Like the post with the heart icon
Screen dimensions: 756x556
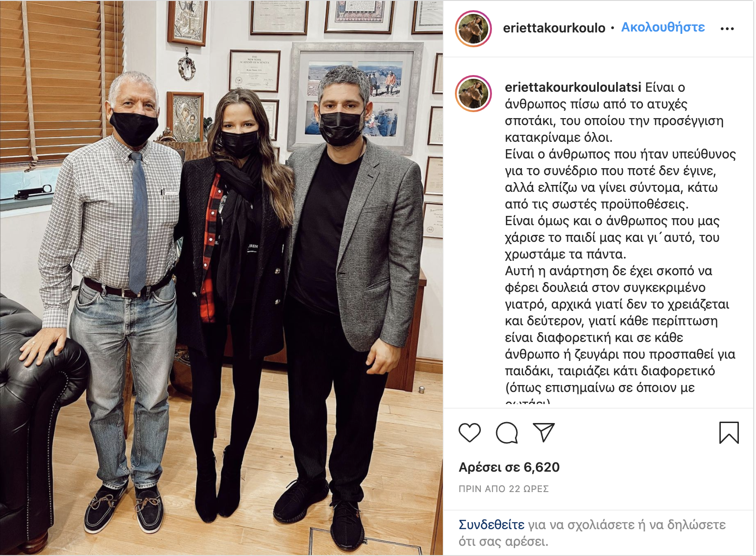[x=469, y=433]
